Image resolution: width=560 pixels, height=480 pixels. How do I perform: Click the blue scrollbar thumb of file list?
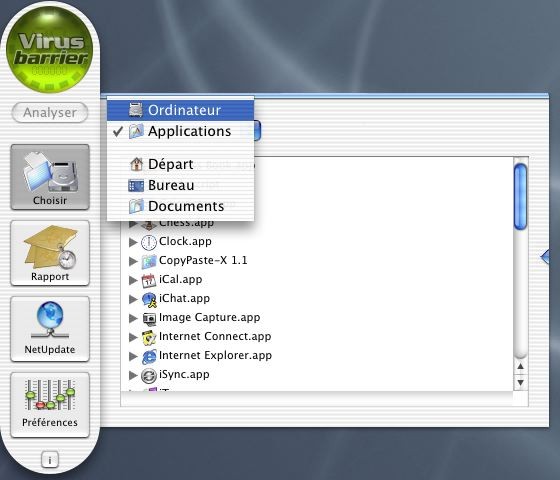point(520,196)
